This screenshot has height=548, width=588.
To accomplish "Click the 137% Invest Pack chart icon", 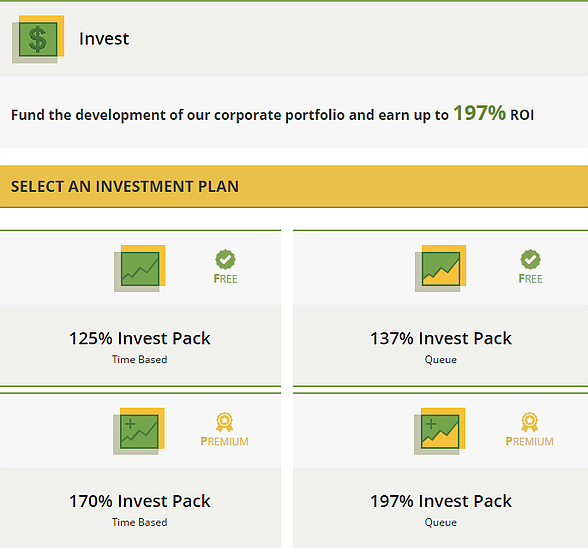I will click(440, 268).
